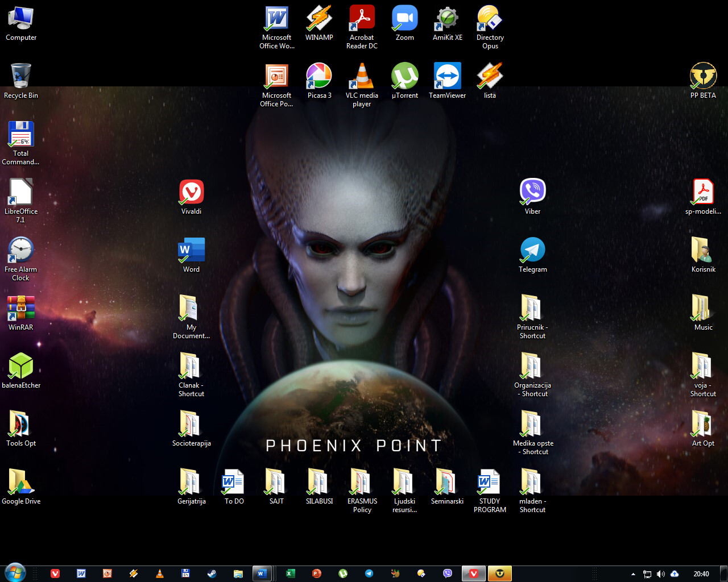Click the Windows Start button
728x582 pixels.
(x=15, y=573)
